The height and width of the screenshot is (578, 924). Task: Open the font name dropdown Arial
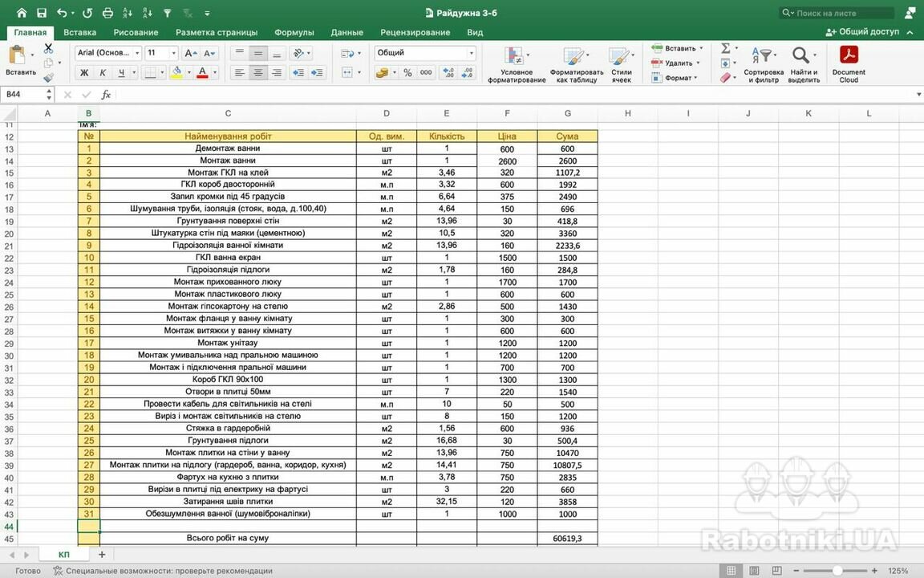[x=108, y=53]
